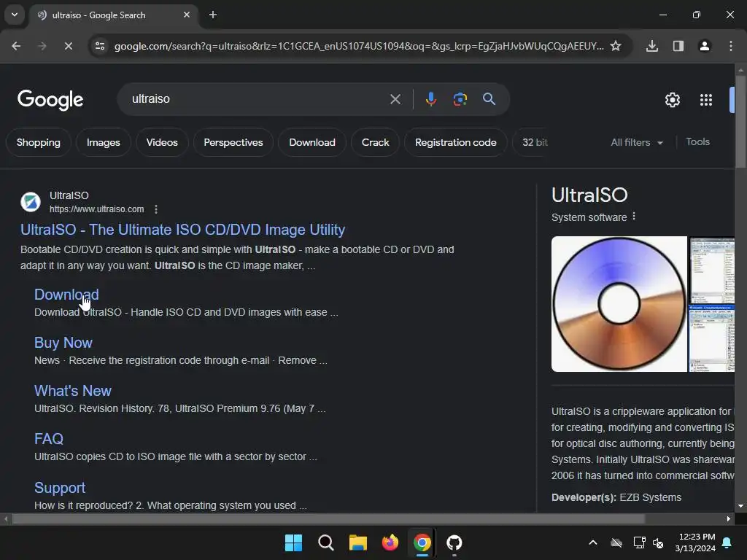Open Google quick settings gear
The height and width of the screenshot is (560, 747).
(672, 100)
